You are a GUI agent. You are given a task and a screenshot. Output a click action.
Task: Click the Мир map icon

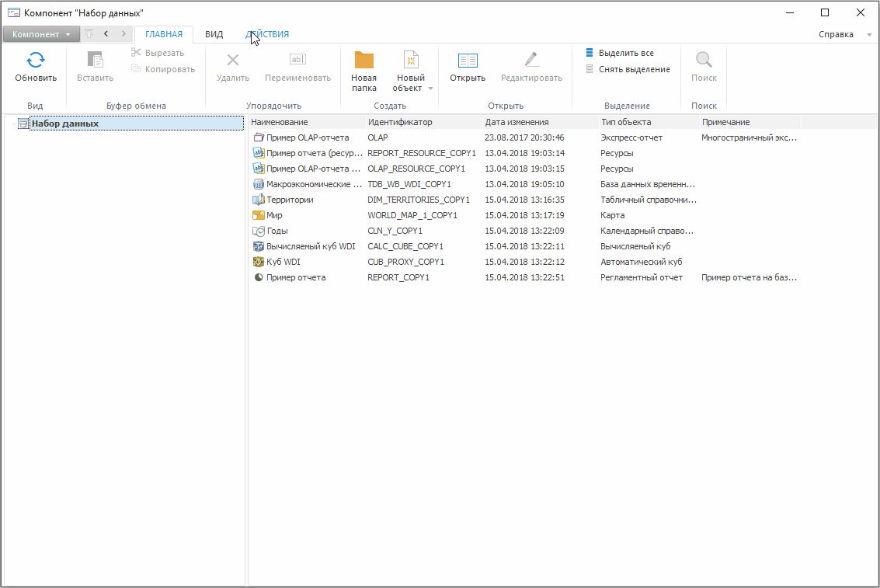click(x=258, y=215)
